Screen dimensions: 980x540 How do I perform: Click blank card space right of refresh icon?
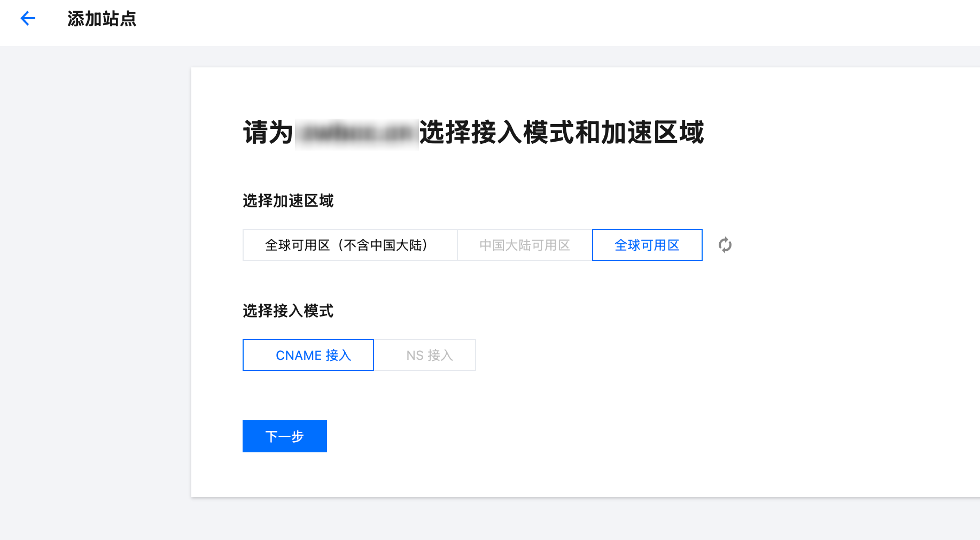(855, 245)
